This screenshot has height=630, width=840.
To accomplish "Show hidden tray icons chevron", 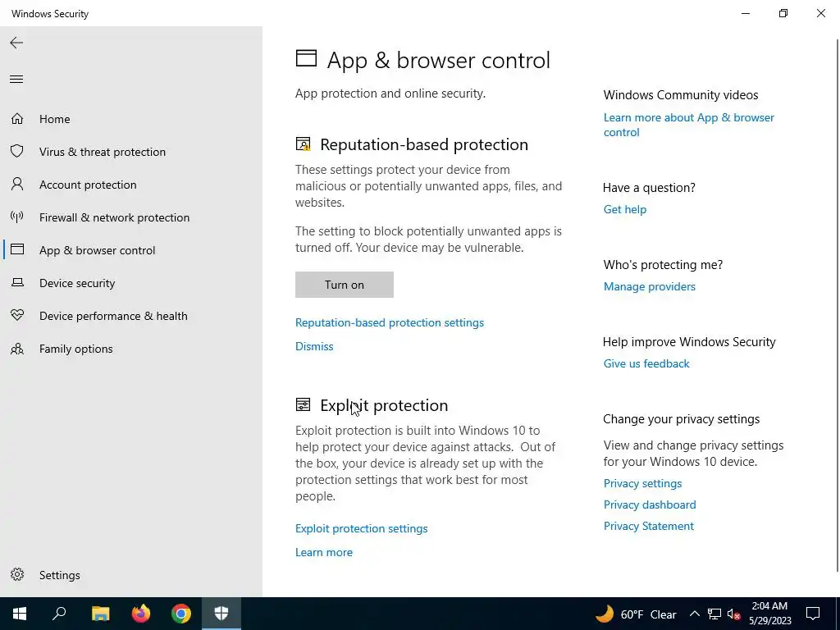I will 694,614.
